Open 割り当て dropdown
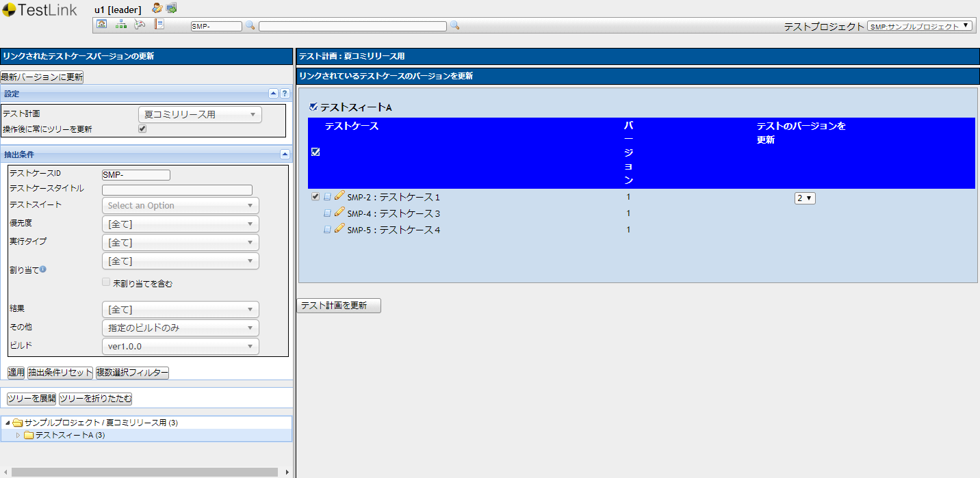This screenshot has height=478, width=980. [181, 261]
